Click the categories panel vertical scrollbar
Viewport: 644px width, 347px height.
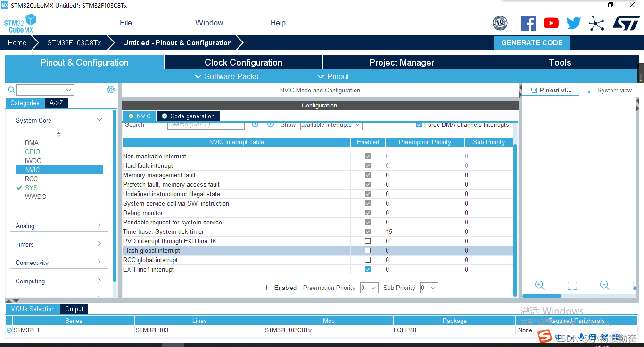coord(115,196)
